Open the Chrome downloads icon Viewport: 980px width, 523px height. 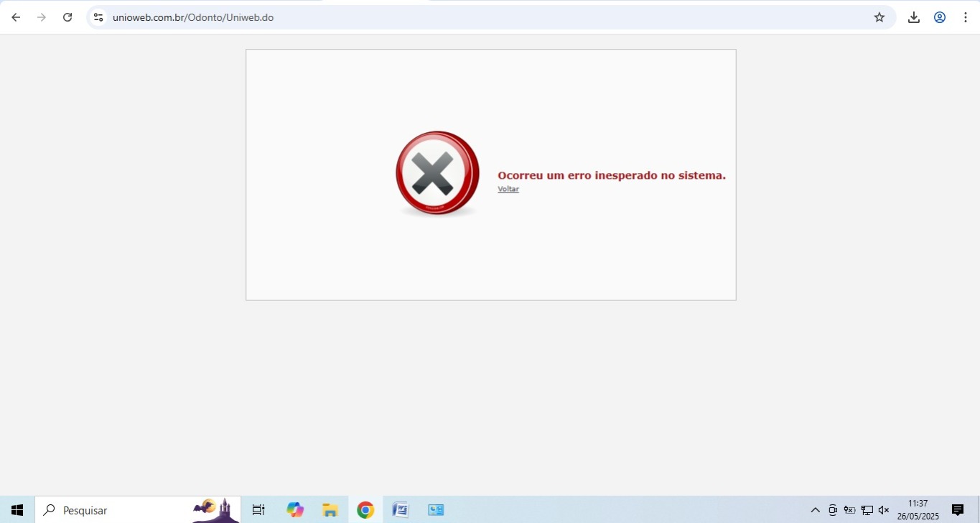[x=914, y=17]
